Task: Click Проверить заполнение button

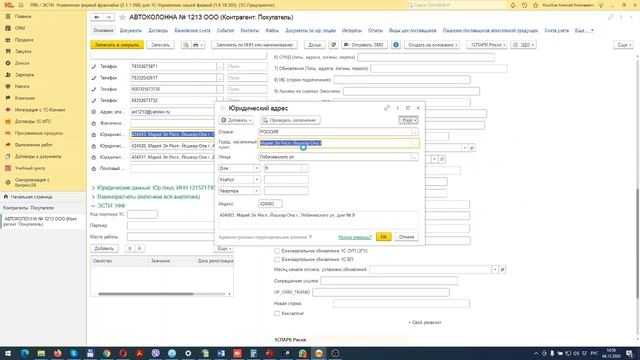Action: (290, 120)
